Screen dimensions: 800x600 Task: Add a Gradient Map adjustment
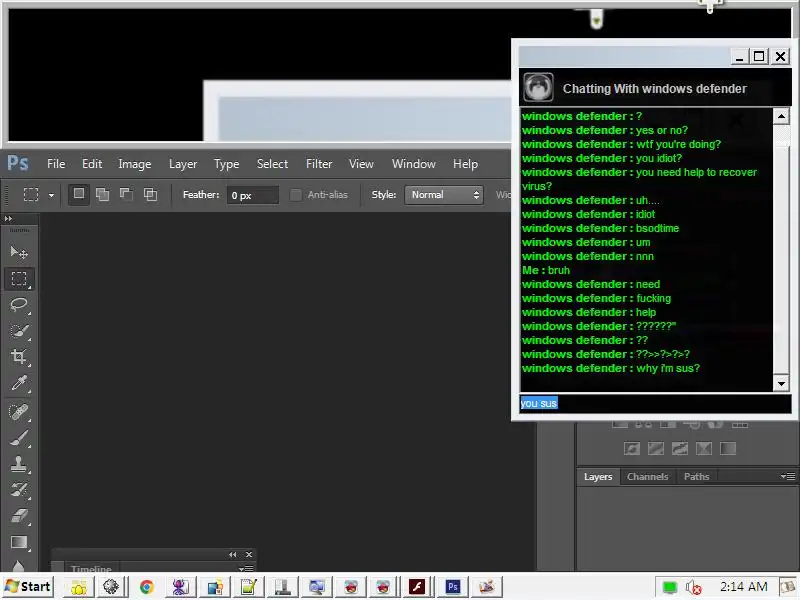(728, 448)
